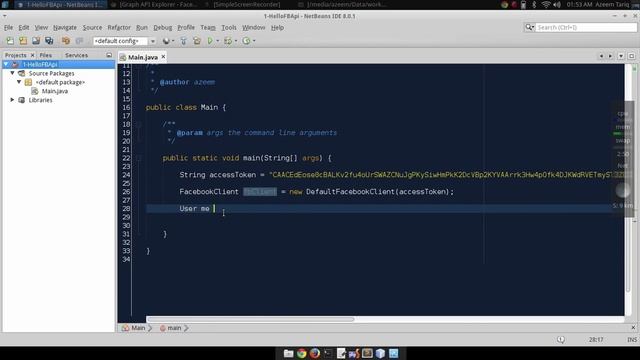Select the Main.java editor tab
The image size is (640, 360).
142,57
